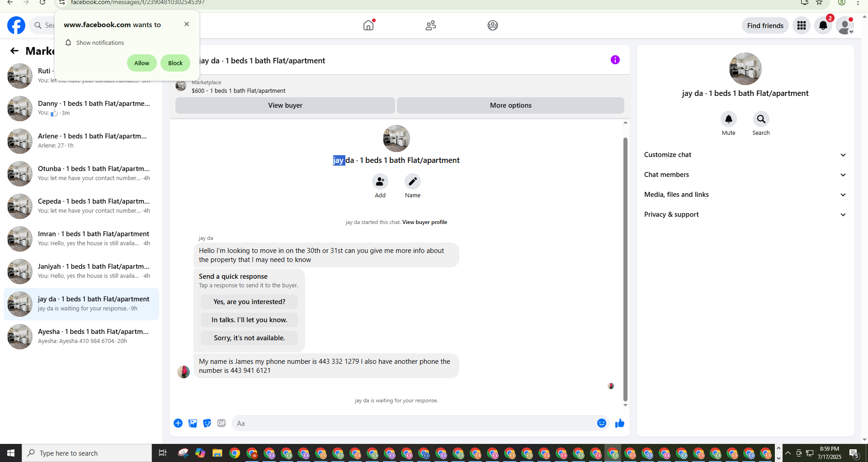This screenshot has width=868, height=462.
Task: Expand Privacy & support section
Action: coord(745,214)
